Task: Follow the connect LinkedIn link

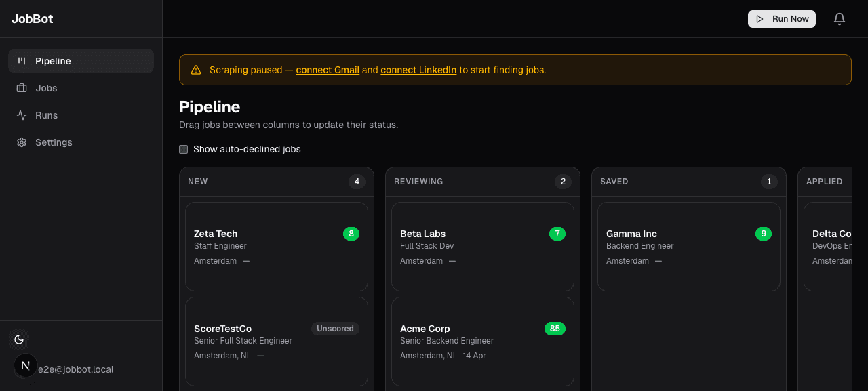Action: (418, 70)
